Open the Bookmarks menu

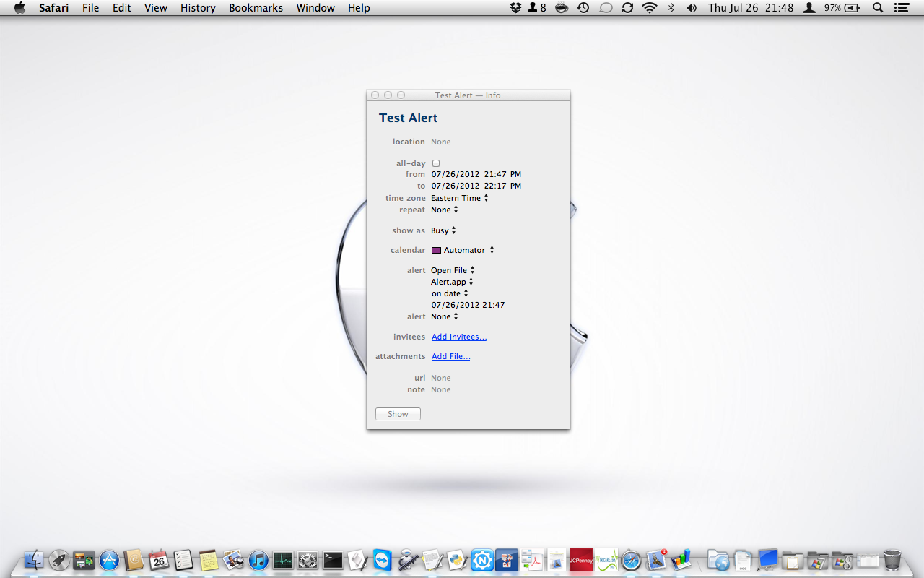pos(256,8)
